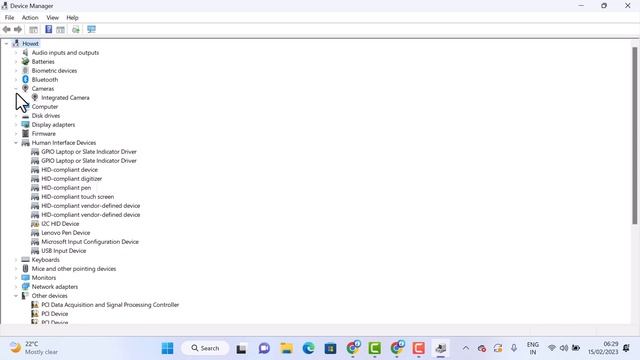Select the HID-compliant device entry
Screen dimensions: 640x360
[69, 170]
